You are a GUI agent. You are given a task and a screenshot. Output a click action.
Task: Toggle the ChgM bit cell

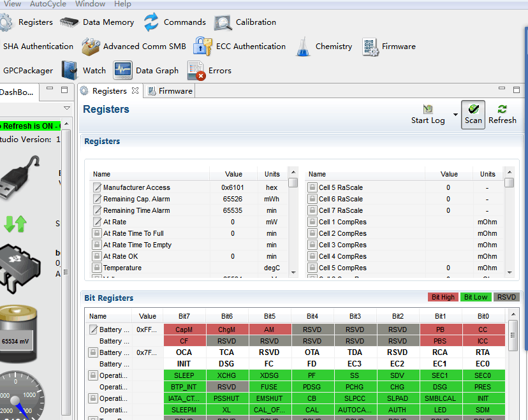tap(227, 329)
